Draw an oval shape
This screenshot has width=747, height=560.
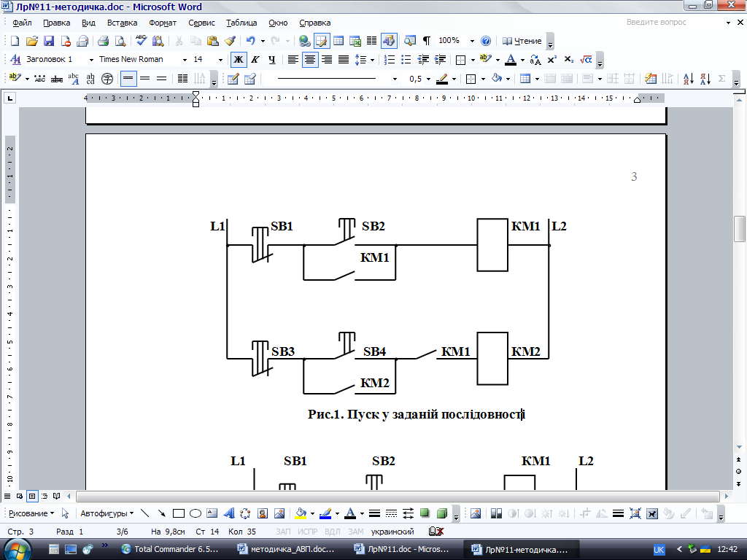pyautogui.click(x=196, y=513)
